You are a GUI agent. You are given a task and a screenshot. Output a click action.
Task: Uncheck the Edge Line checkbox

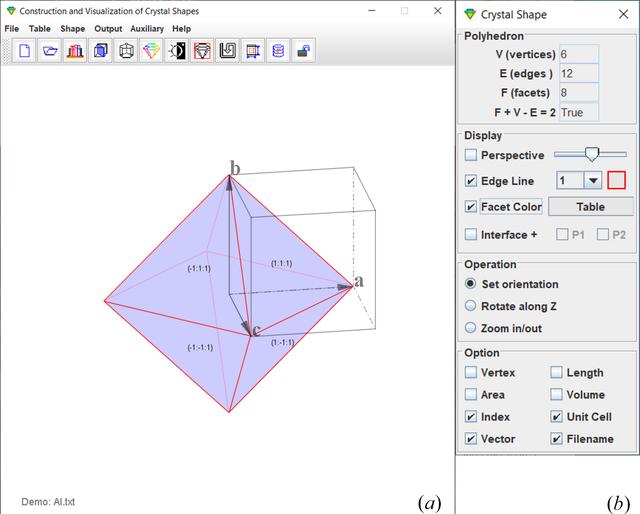pos(471,181)
